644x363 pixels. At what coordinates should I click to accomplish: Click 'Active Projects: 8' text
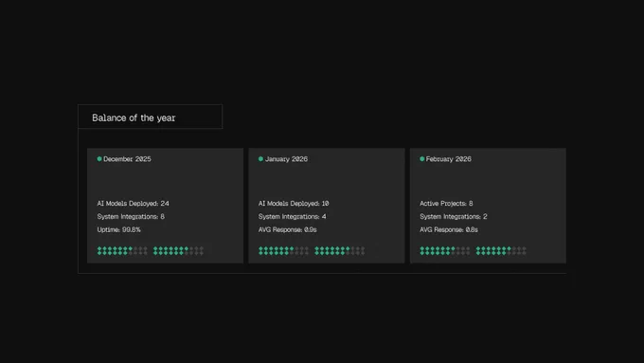tap(446, 204)
